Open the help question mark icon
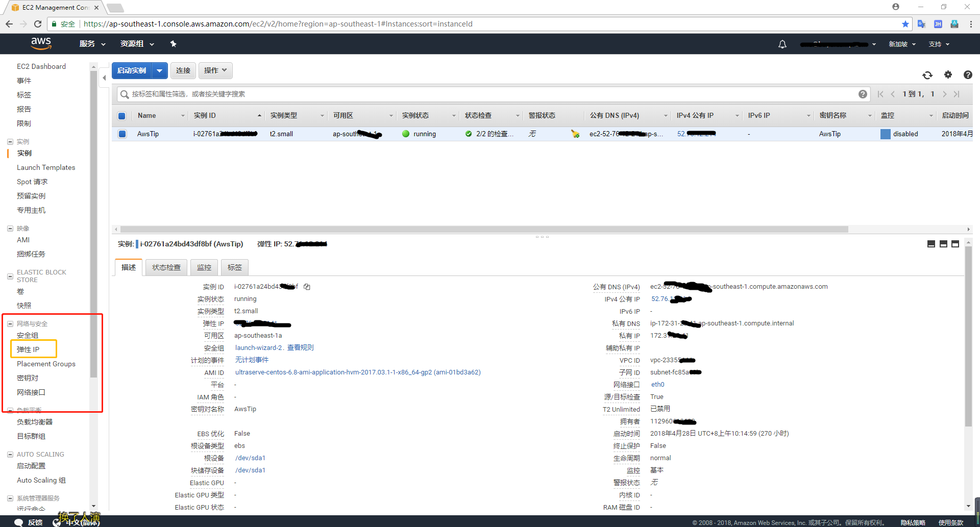 tap(968, 74)
